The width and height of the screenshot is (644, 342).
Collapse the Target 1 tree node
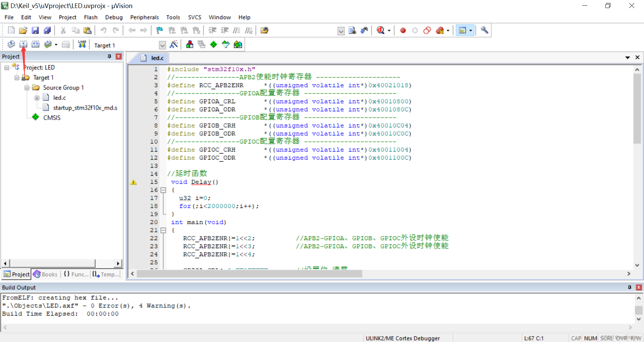pos(17,77)
